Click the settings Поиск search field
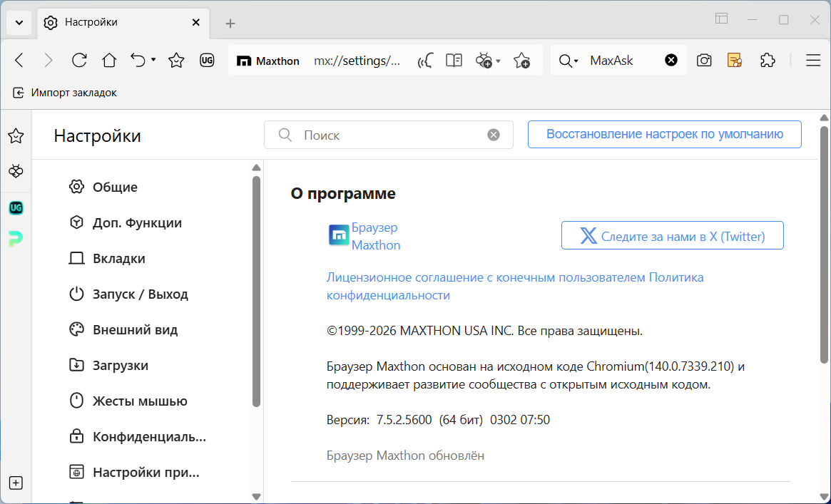The height and width of the screenshot is (504, 831). pyautogui.click(x=389, y=135)
